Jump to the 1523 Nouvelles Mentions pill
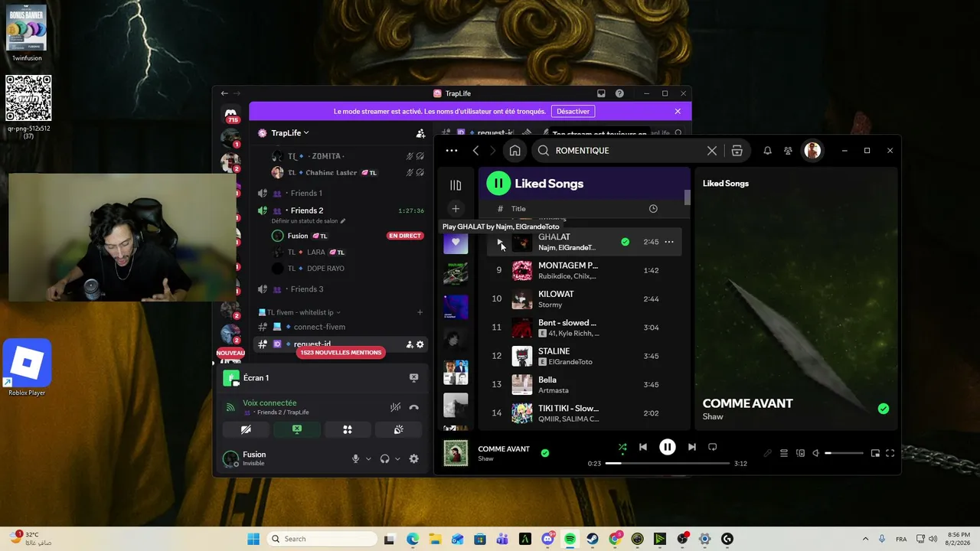 pyautogui.click(x=341, y=353)
